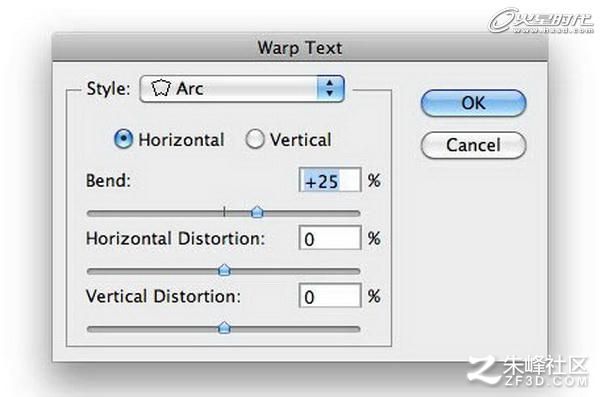Click the Vertical Distortion value field
This screenshot has height=397, width=600.
click(330, 296)
